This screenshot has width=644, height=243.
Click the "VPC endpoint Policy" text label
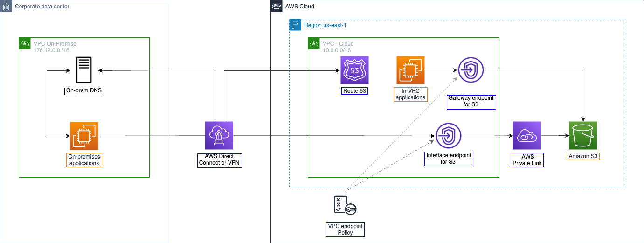[345, 229]
